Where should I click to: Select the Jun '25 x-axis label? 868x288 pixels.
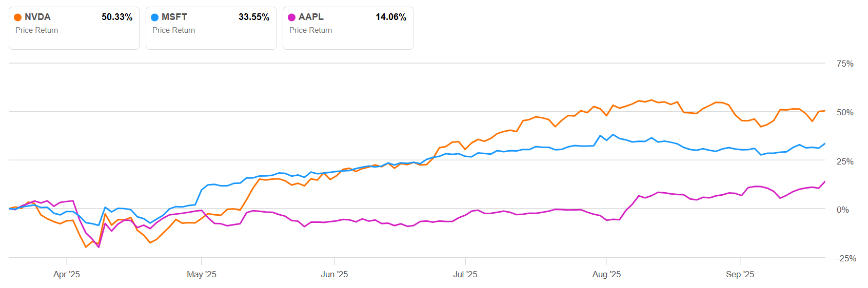tap(334, 274)
